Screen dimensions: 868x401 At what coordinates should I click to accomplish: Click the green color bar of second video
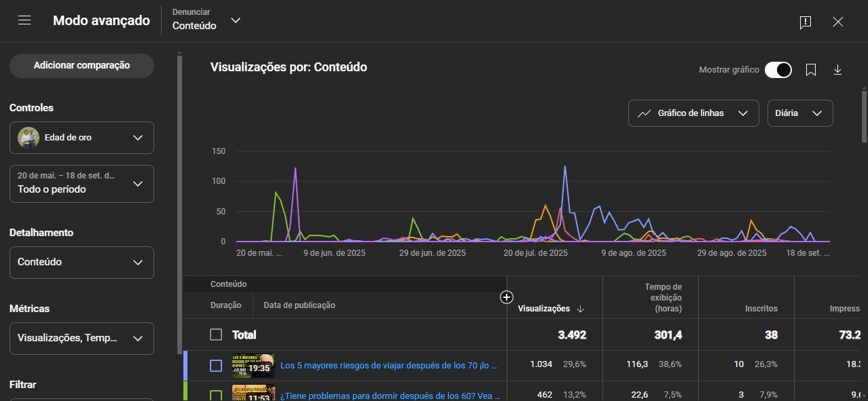[x=185, y=391]
